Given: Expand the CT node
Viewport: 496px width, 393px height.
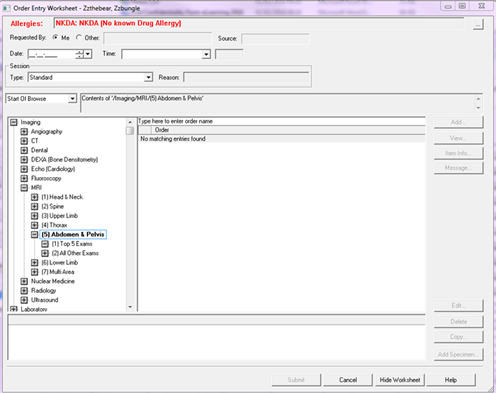Looking at the screenshot, I should point(24,141).
